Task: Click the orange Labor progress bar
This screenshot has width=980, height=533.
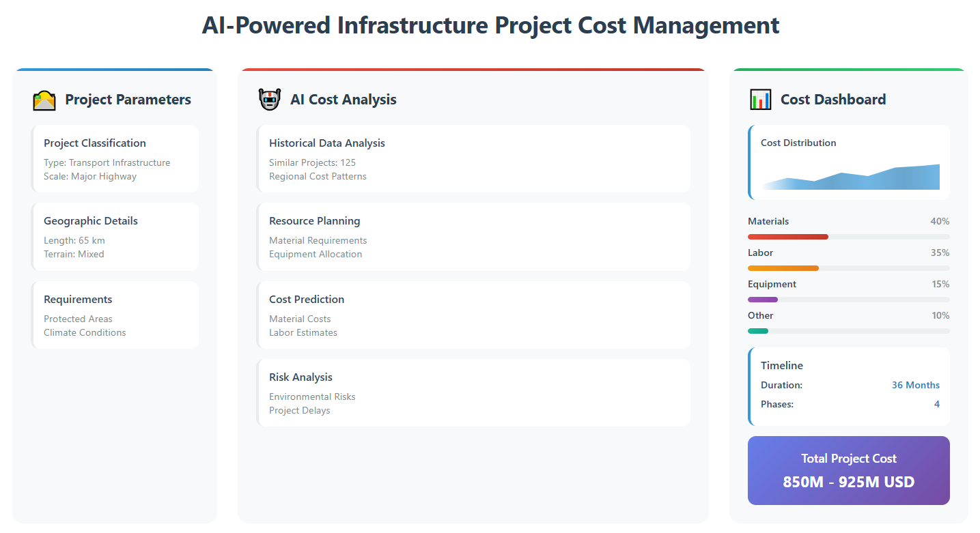Action: click(x=783, y=268)
